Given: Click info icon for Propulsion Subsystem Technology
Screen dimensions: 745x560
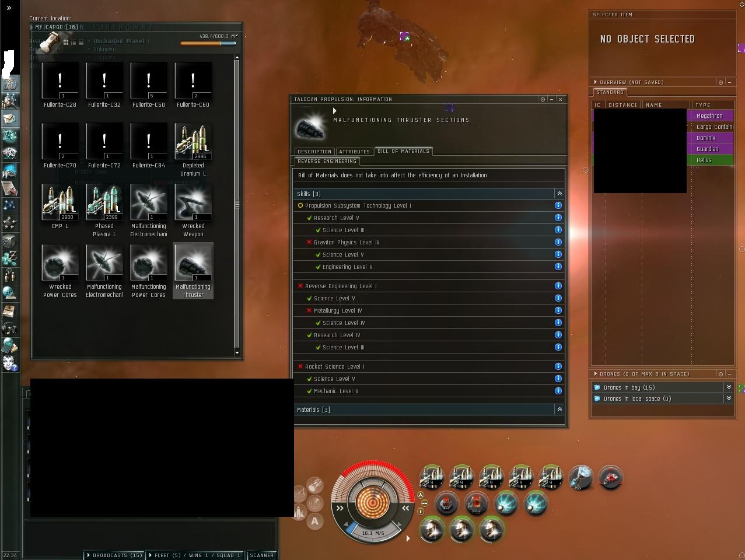Looking at the screenshot, I should pos(558,205).
